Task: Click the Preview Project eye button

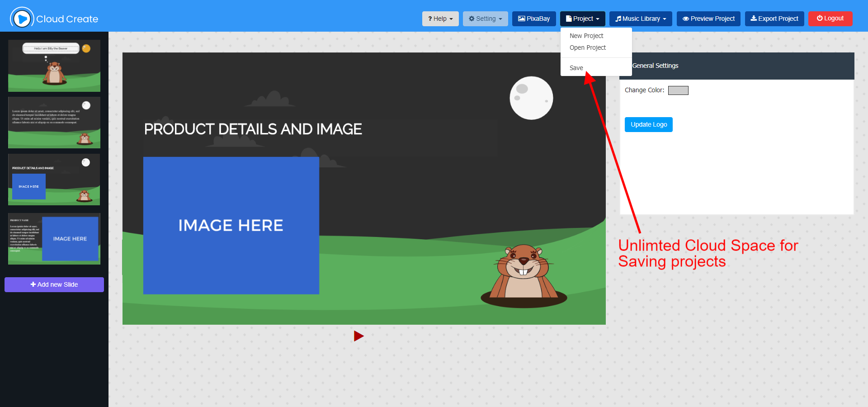Action: click(x=708, y=19)
